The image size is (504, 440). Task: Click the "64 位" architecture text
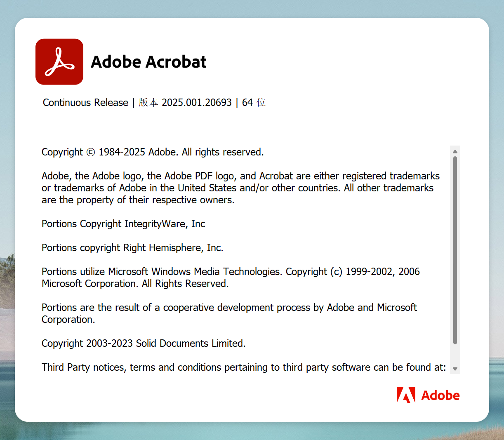click(x=254, y=102)
